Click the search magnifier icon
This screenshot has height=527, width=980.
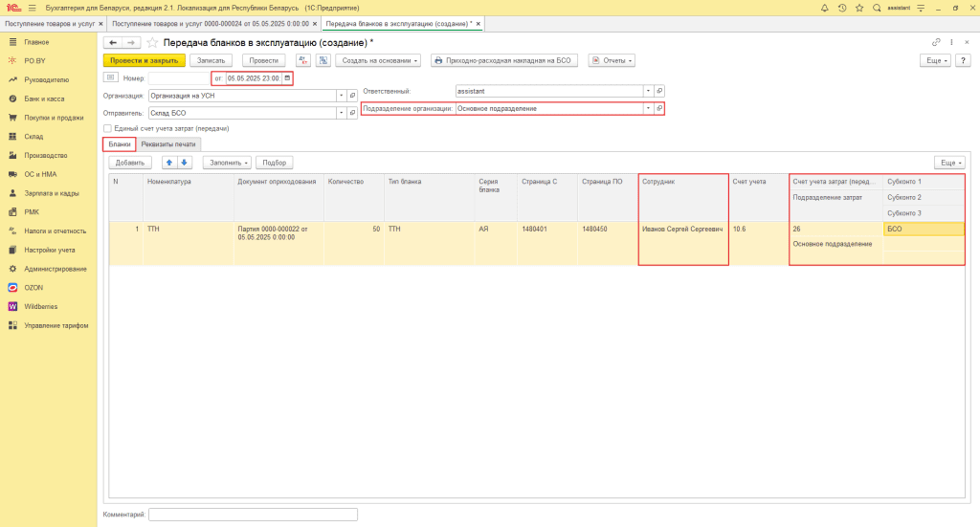(x=877, y=8)
